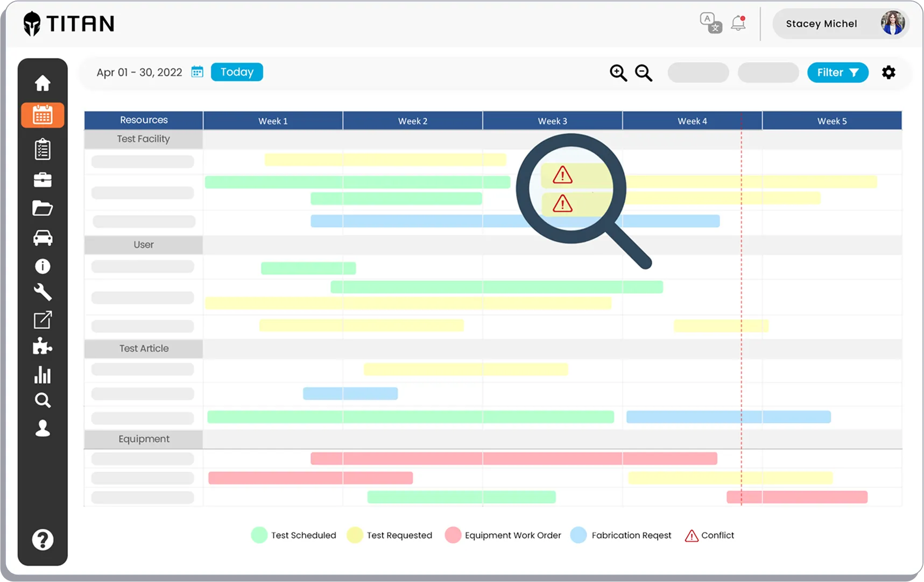Open the settings gear menu
This screenshot has width=924, height=582.
(888, 72)
